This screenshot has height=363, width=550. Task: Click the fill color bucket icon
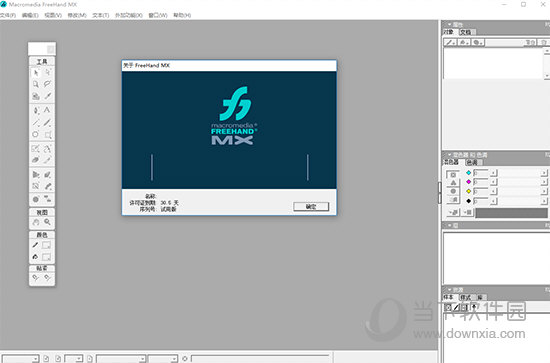point(35,257)
